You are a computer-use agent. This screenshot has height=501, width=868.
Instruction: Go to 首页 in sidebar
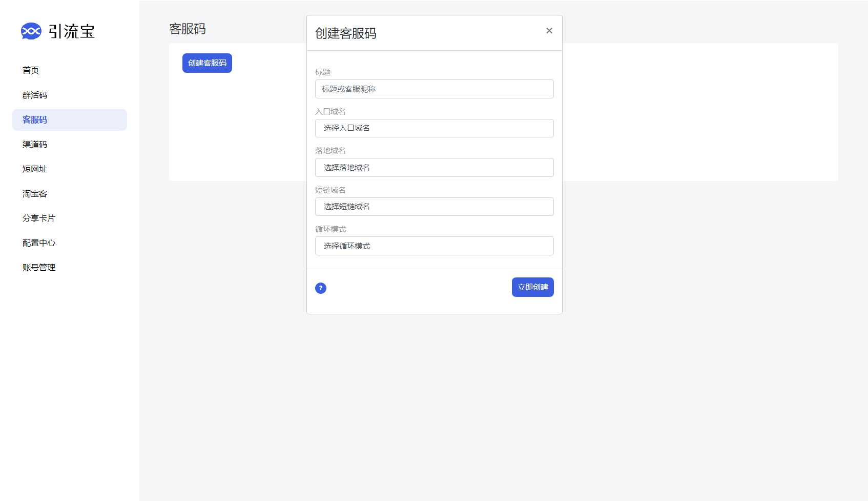click(x=31, y=70)
